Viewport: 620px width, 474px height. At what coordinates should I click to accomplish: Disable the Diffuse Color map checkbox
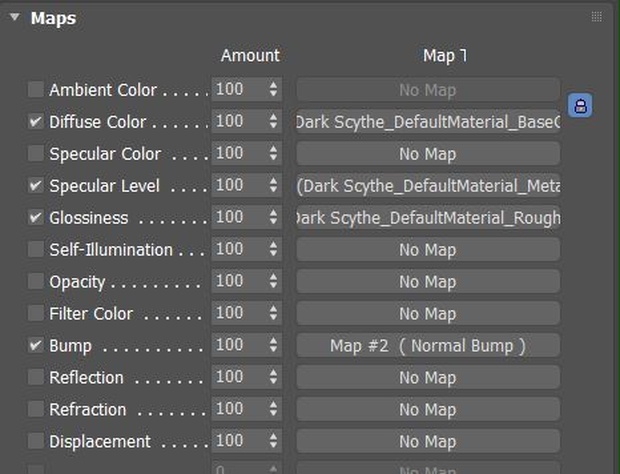(36, 121)
